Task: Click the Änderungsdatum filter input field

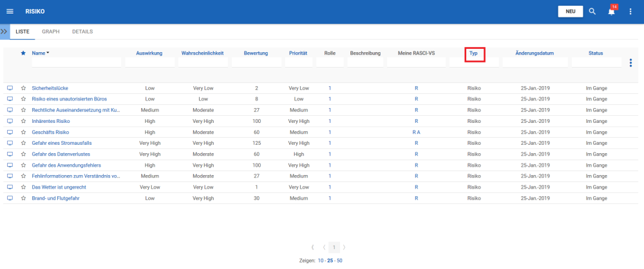Action: [x=535, y=62]
